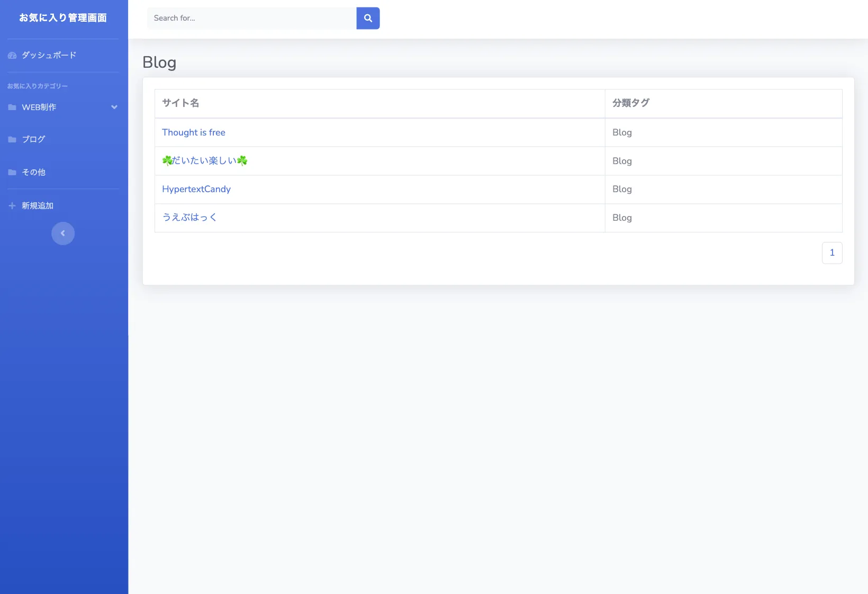The height and width of the screenshot is (594, 868).
Task: Click the folder icon beside ブログ
Action: coord(12,140)
